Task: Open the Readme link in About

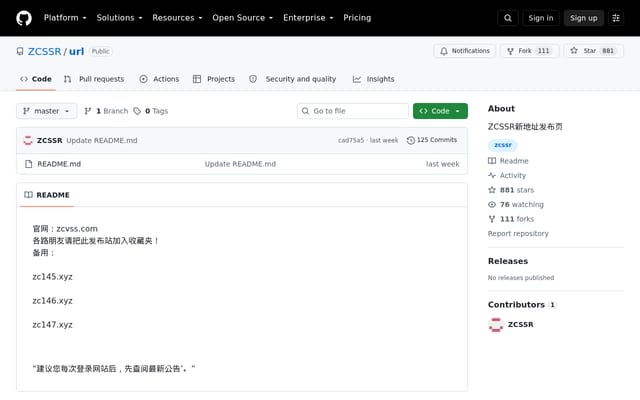Action: click(508, 161)
